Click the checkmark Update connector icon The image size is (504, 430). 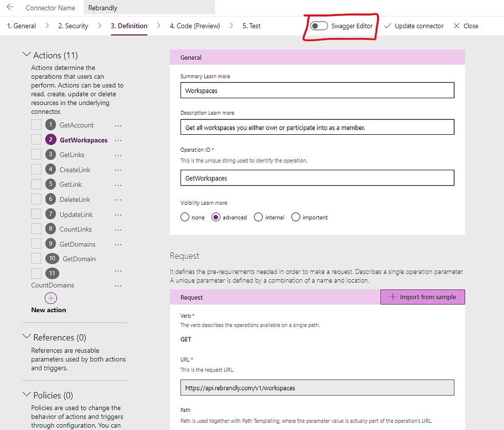388,26
